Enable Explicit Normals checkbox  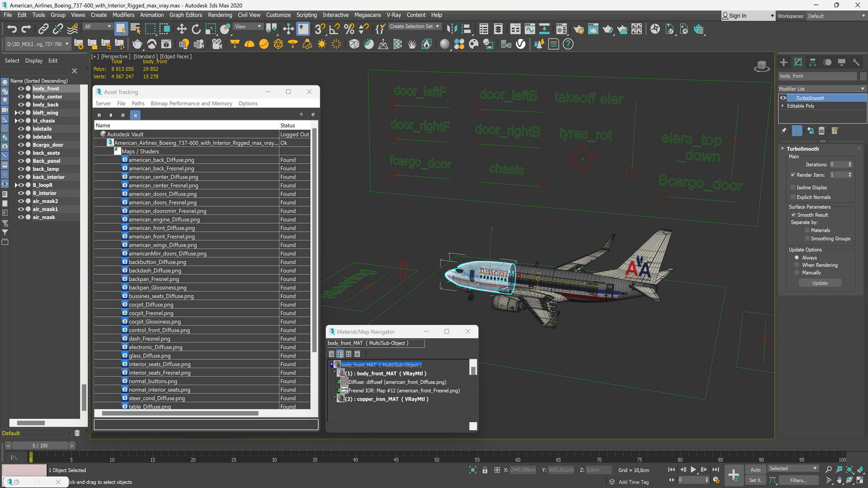click(x=793, y=197)
